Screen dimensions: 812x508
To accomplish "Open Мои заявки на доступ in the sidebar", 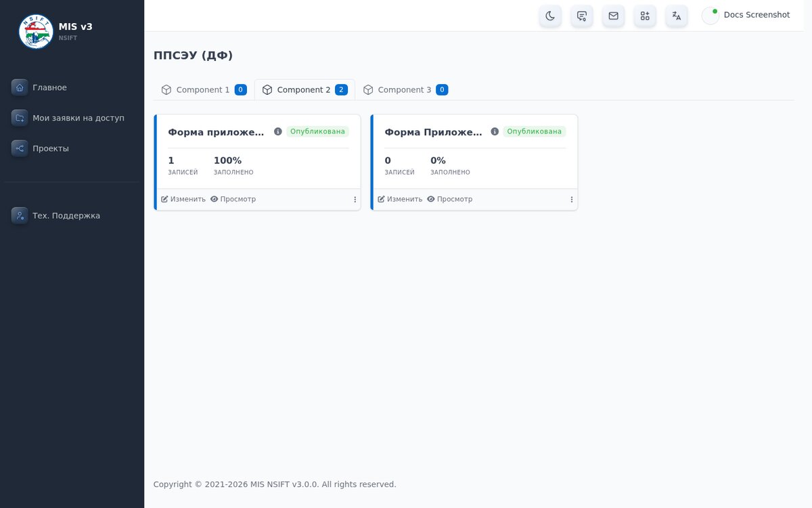I will [72, 118].
